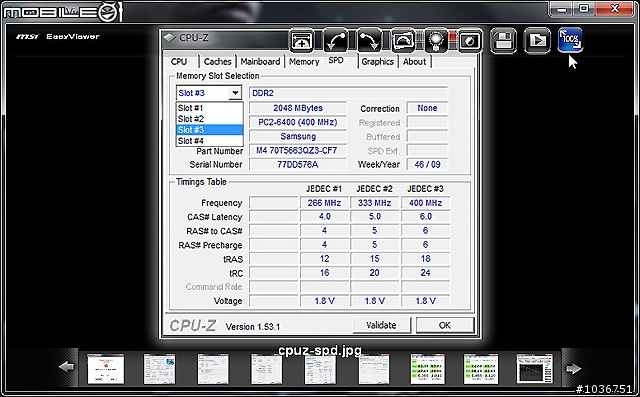Click the serial number 77DD576A
This screenshot has height=397, width=640.
(298, 164)
